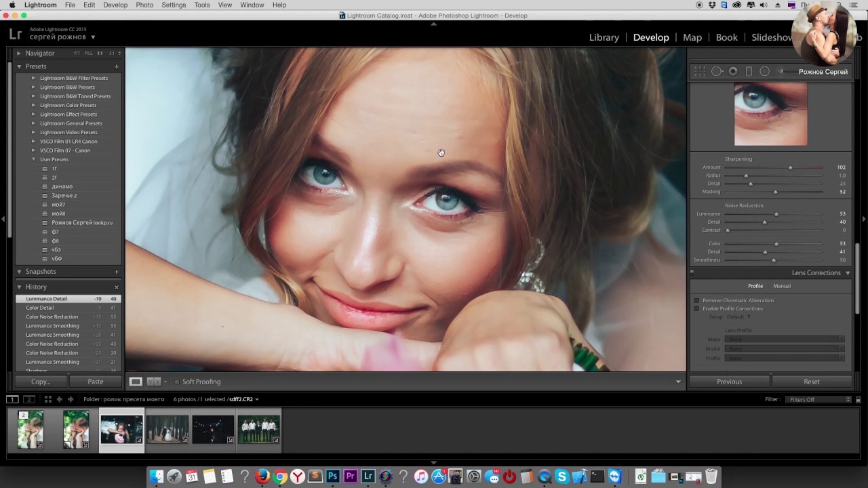Collapse the User Presets folder

click(33, 159)
